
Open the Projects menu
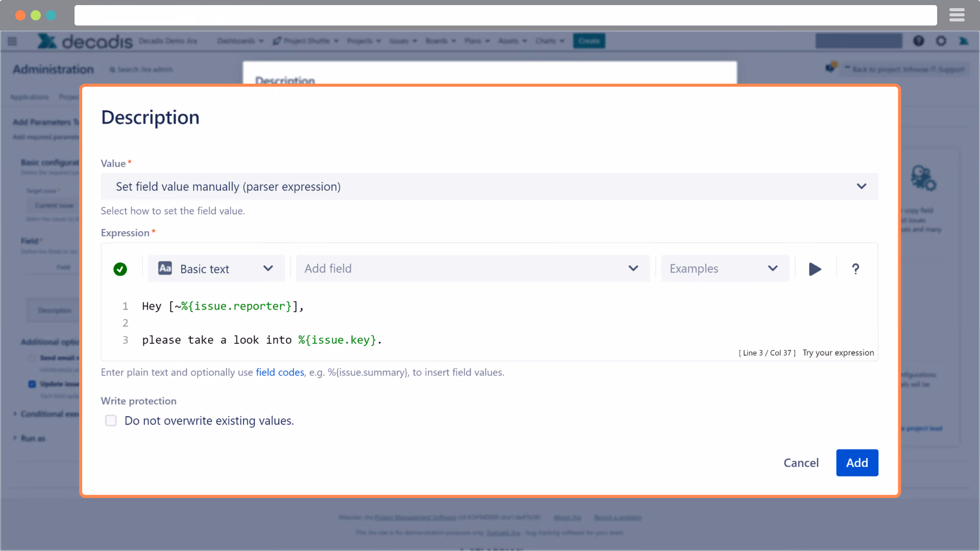[x=364, y=41]
